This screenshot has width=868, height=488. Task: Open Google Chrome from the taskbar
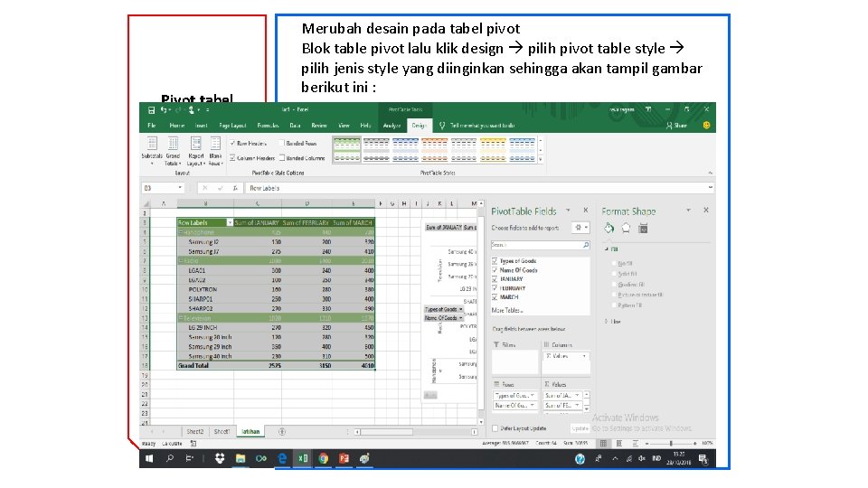[x=324, y=459]
